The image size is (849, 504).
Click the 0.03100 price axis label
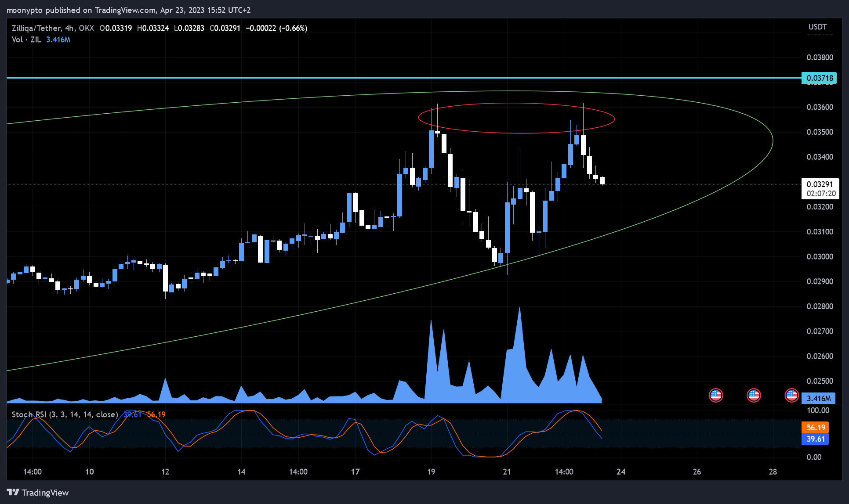click(x=820, y=231)
